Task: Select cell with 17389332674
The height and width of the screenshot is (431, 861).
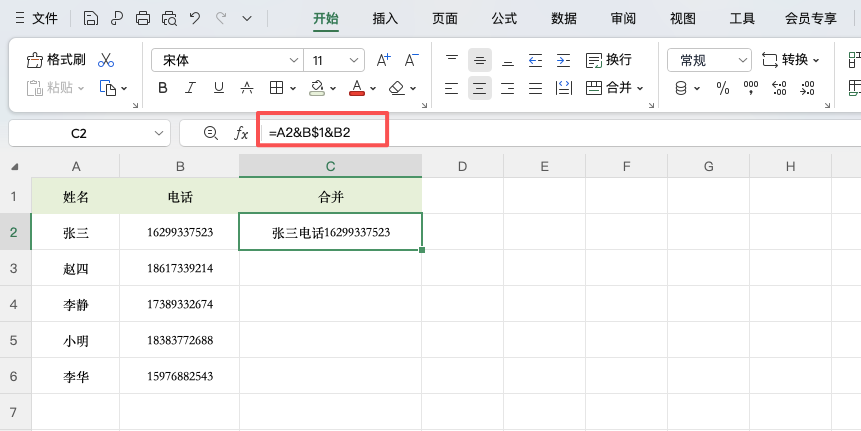Action: click(180, 304)
